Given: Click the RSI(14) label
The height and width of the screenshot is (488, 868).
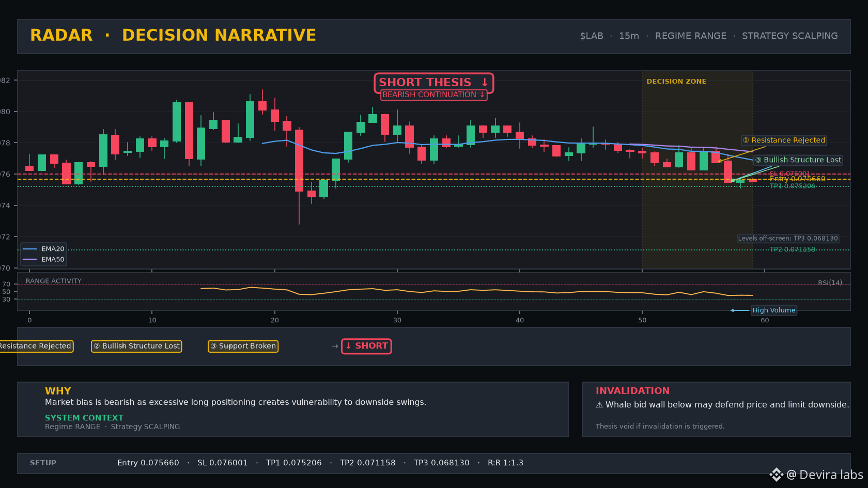Looking at the screenshot, I should (830, 283).
